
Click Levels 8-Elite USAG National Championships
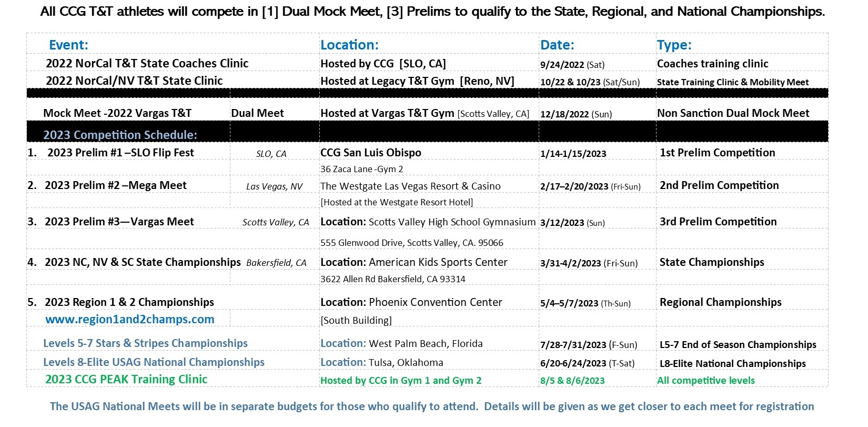coord(154,362)
